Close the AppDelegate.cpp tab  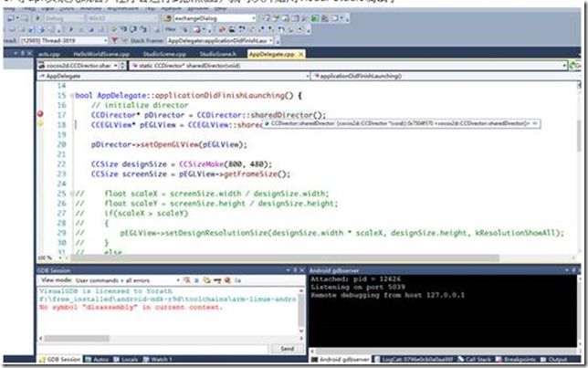coord(300,55)
